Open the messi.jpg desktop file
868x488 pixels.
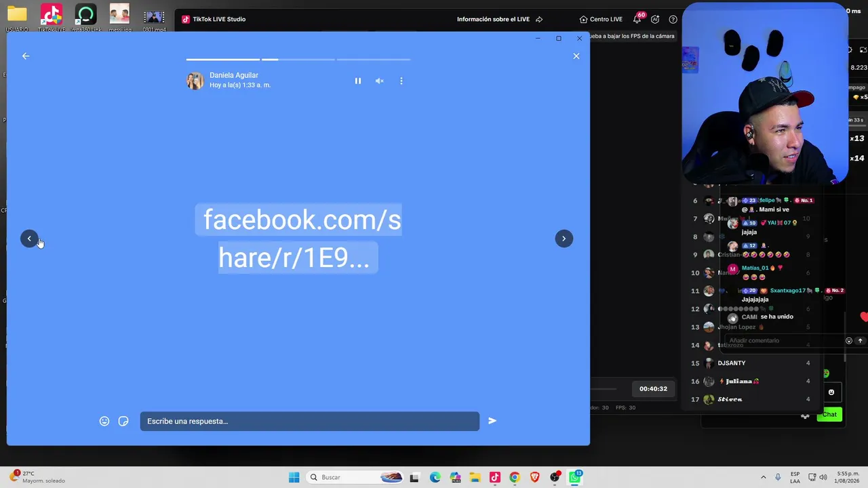(120, 18)
